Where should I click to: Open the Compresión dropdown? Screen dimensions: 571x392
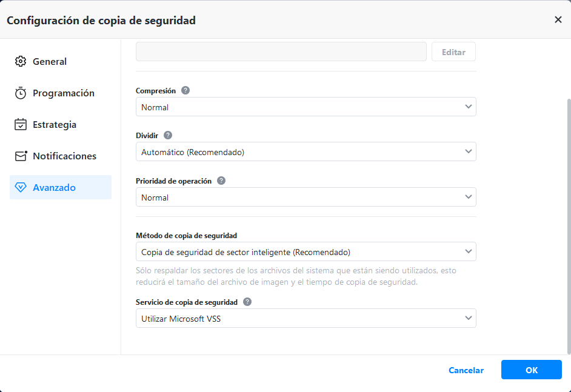pyautogui.click(x=306, y=107)
